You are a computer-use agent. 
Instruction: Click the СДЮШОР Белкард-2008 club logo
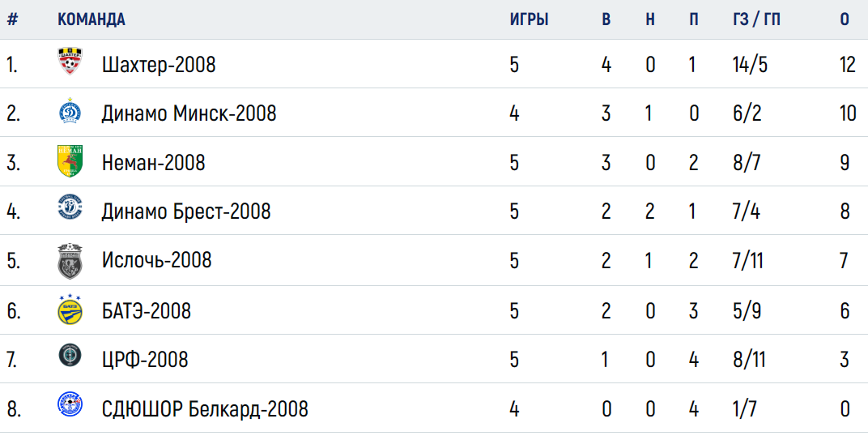(x=70, y=404)
